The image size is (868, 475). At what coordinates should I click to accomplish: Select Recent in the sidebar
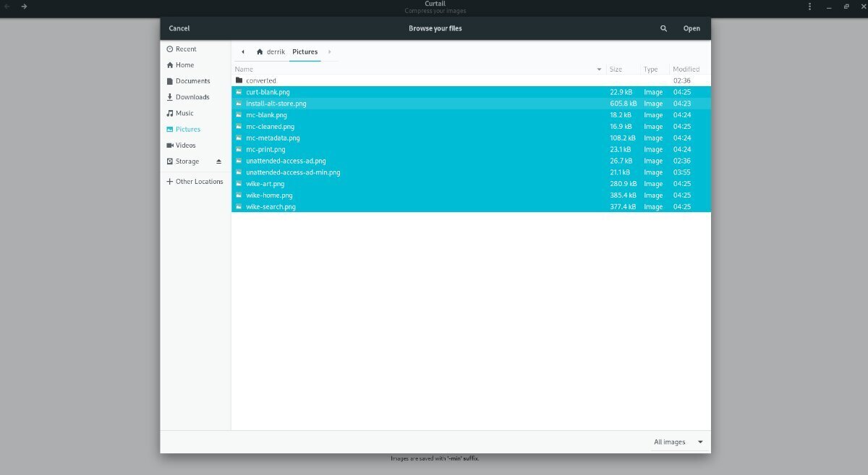coord(187,49)
